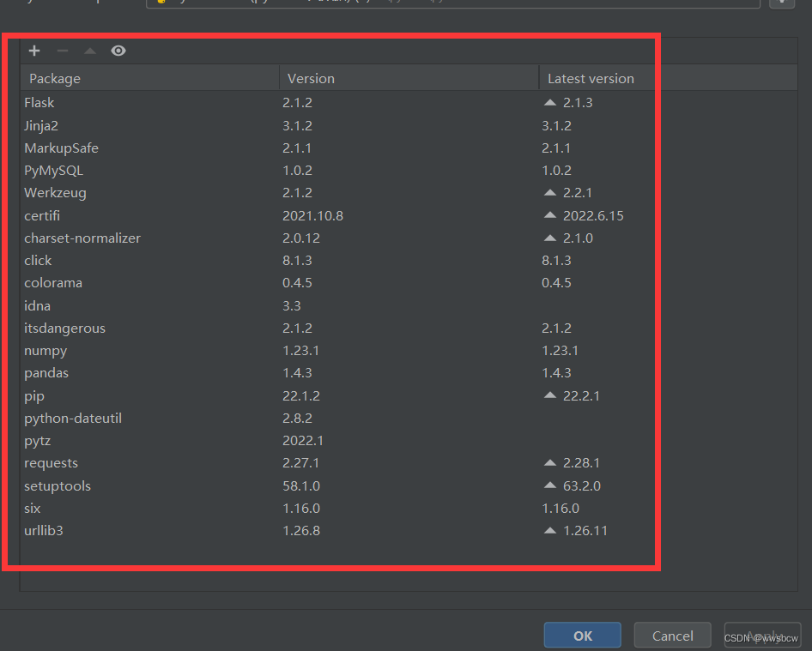812x651 pixels.
Task: Click the upgrade arrow beside certifi 2022.6.15
Action: click(x=550, y=215)
